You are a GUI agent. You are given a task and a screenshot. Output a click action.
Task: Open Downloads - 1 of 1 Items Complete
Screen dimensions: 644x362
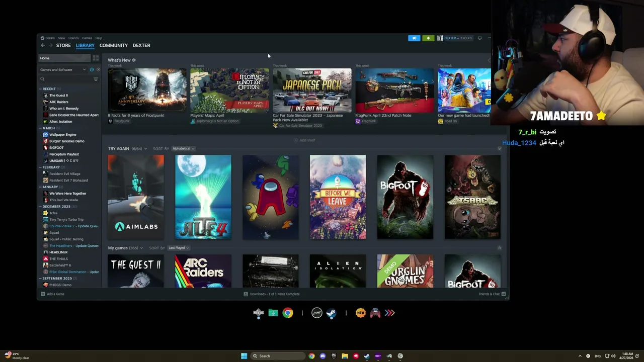click(x=275, y=294)
